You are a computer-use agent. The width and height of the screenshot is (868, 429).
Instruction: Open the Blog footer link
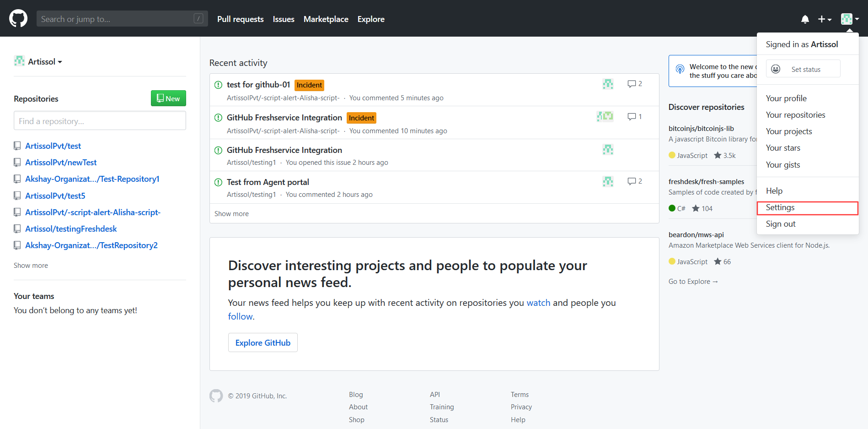pyautogui.click(x=356, y=395)
